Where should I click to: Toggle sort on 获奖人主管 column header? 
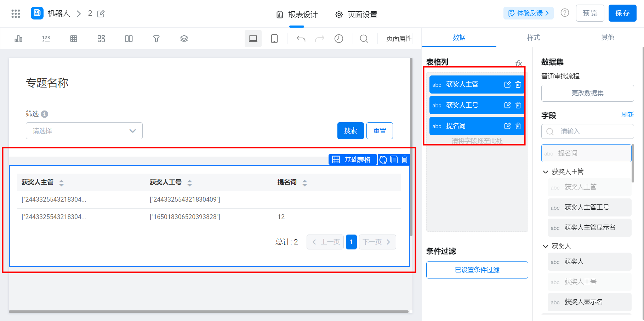62,183
